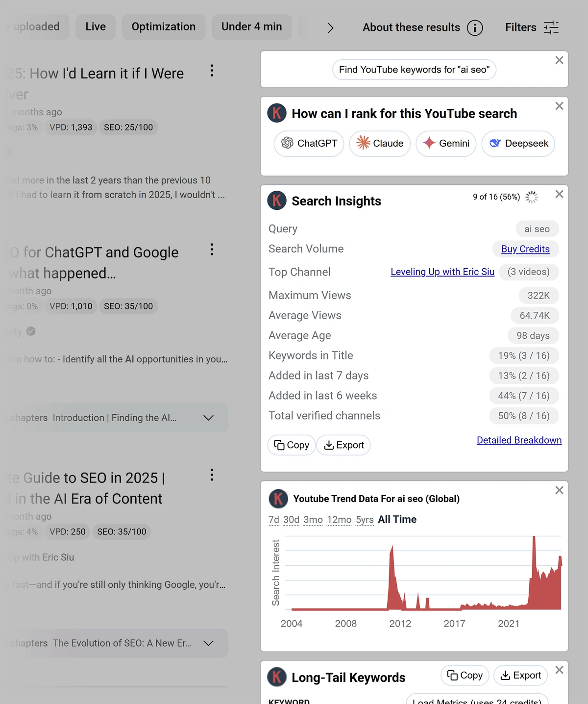Click the About these results info icon
Image resolution: width=588 pixels, height=704 pixels.
tap(474, 27)
